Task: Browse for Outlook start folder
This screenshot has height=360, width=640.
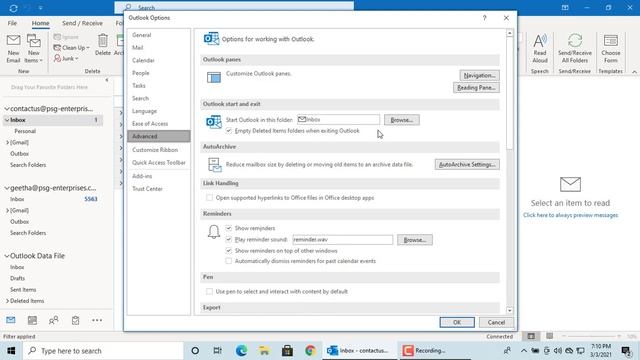Action: [402, 120]
